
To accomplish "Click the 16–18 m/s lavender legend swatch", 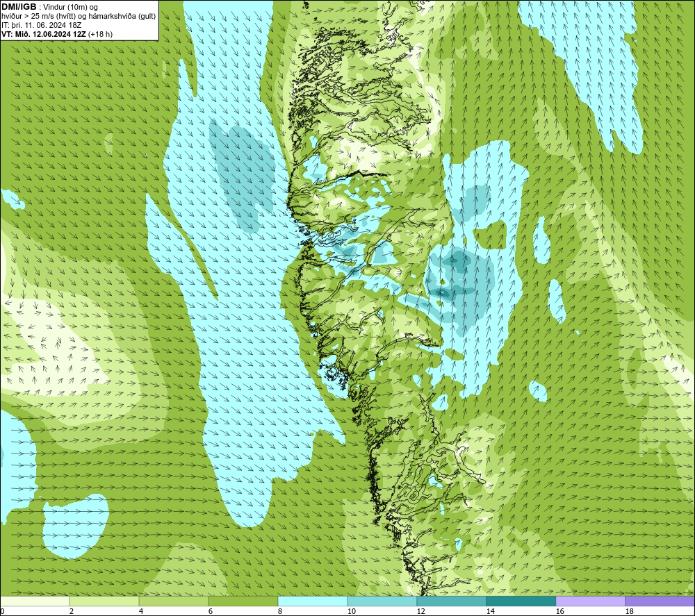I will (x=590, y=601).
